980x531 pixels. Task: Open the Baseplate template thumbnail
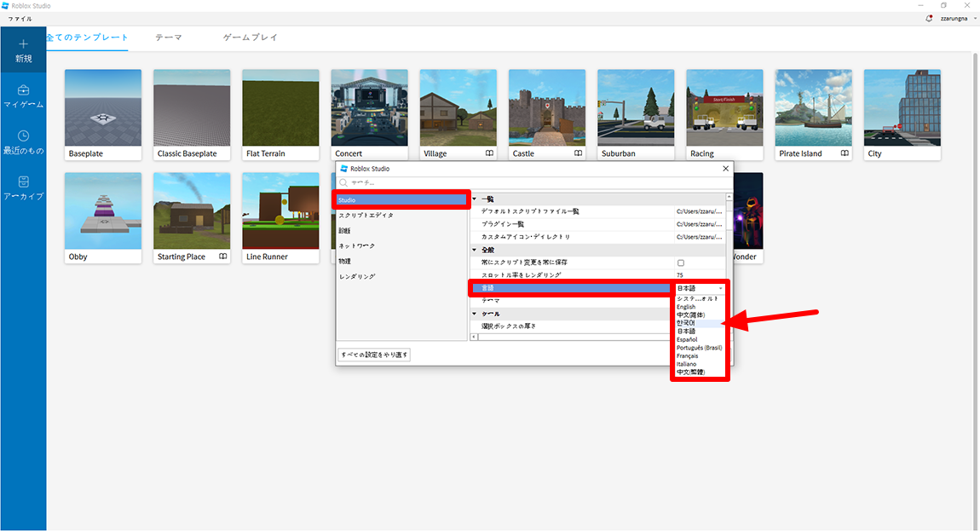(x=103, y=107)
